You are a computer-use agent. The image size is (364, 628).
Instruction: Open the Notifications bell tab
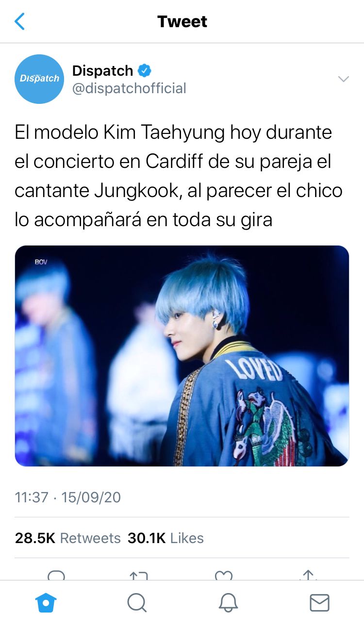pos(228,603)
